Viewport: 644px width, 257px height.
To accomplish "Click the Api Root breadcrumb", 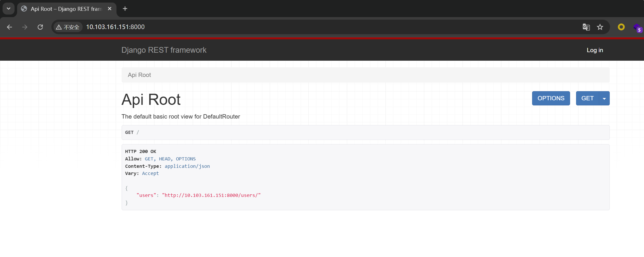I will coord(139,75).
